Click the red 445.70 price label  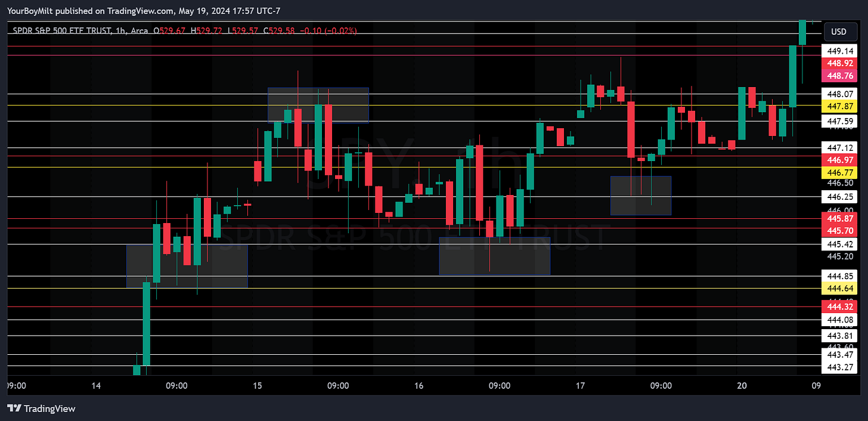click(x=839, y=231)
